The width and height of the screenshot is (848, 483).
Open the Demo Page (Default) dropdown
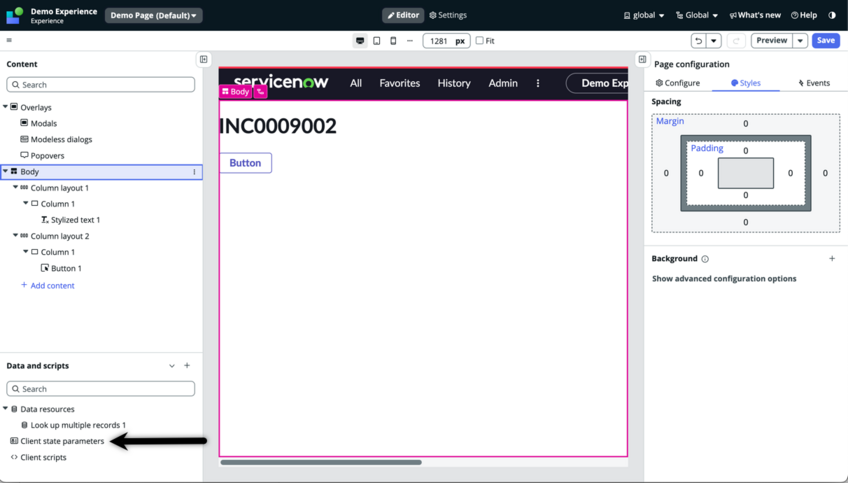click(154, 15)
